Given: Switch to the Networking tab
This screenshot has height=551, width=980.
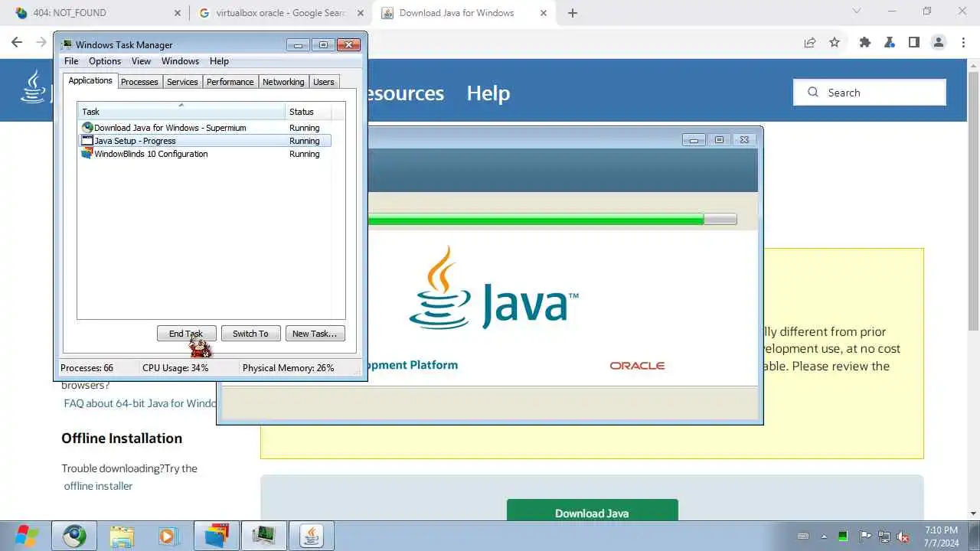Looking at the screenshot, I should 283,82.
